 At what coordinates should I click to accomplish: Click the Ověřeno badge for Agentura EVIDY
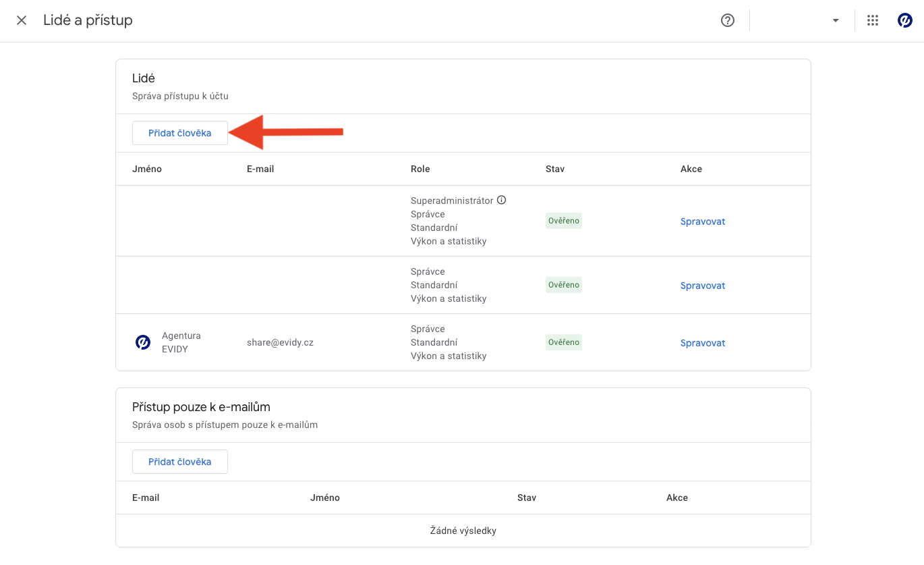[x=563, y=342]
